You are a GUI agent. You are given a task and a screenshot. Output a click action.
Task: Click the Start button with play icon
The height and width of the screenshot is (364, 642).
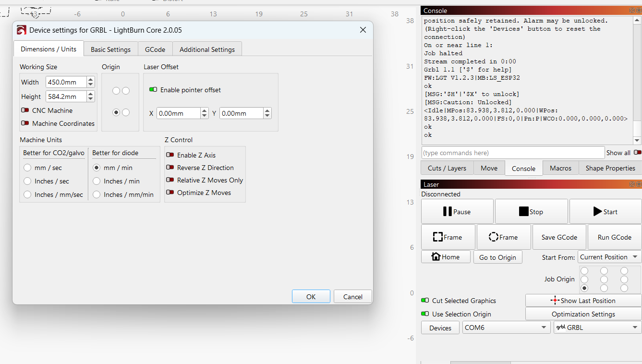point(605,212)
